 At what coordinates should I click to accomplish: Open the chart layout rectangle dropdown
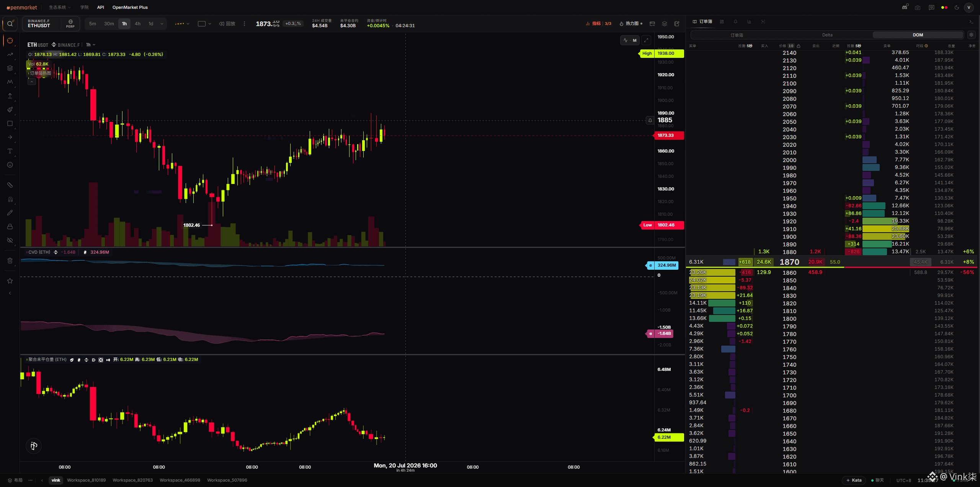click(x=204, y=24)
